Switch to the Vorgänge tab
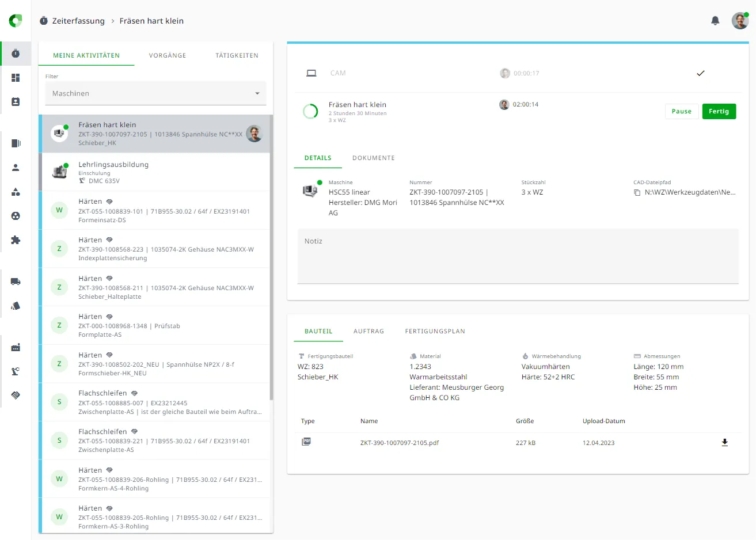Image resolution: width=756 pixels, height=540 pixels. [168, 55]
